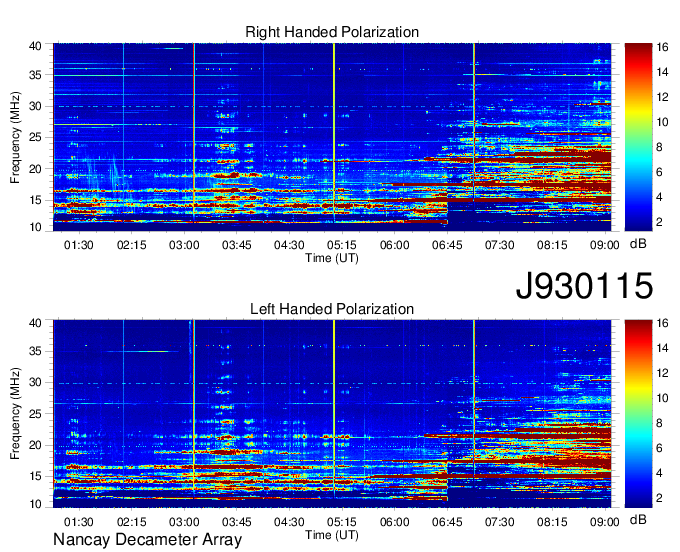Viewport: 680px width, 552px height.
Task: Click the 6 dB tick on Left Handed colorbar
Action: (659, 448)
